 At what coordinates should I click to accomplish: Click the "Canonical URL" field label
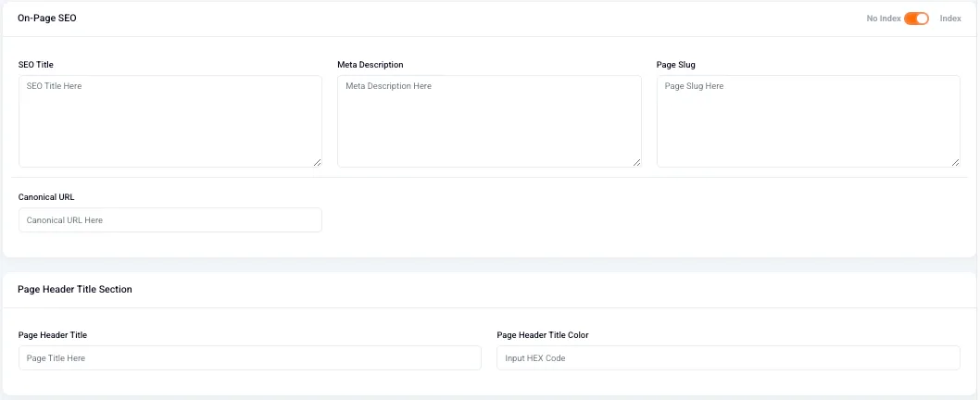click(x=47, y=197)
